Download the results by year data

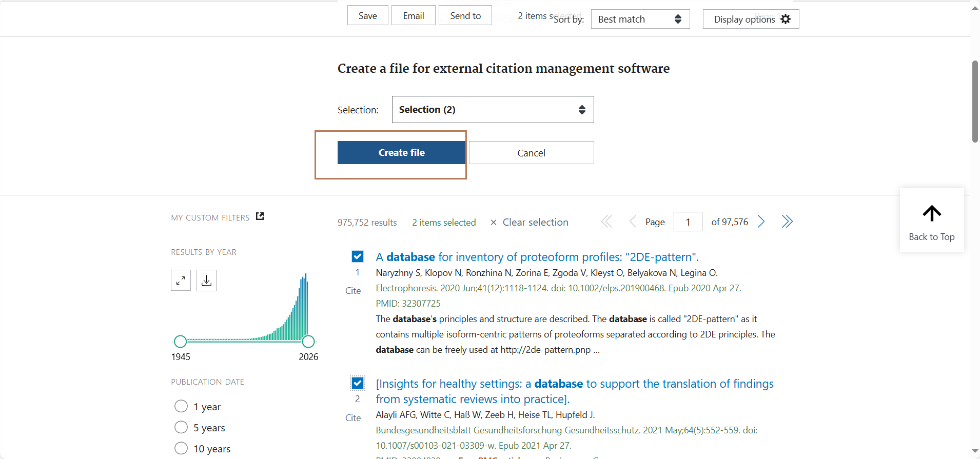tap(206, 281)
